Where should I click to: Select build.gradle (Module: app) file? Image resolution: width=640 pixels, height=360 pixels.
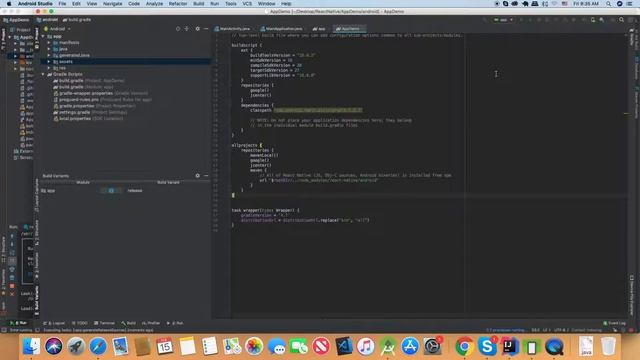(83, 87)
